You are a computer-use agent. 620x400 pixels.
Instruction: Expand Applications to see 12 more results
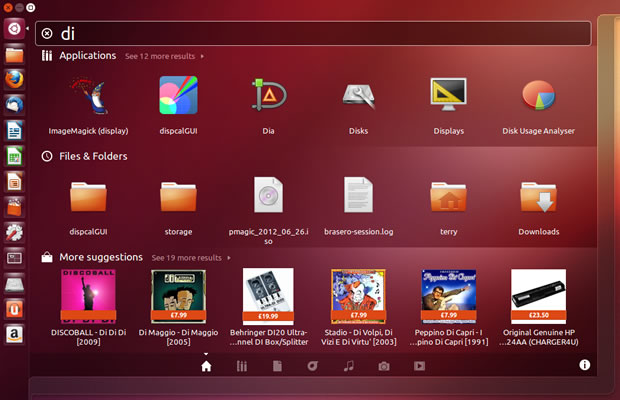(x=164, y=57)
